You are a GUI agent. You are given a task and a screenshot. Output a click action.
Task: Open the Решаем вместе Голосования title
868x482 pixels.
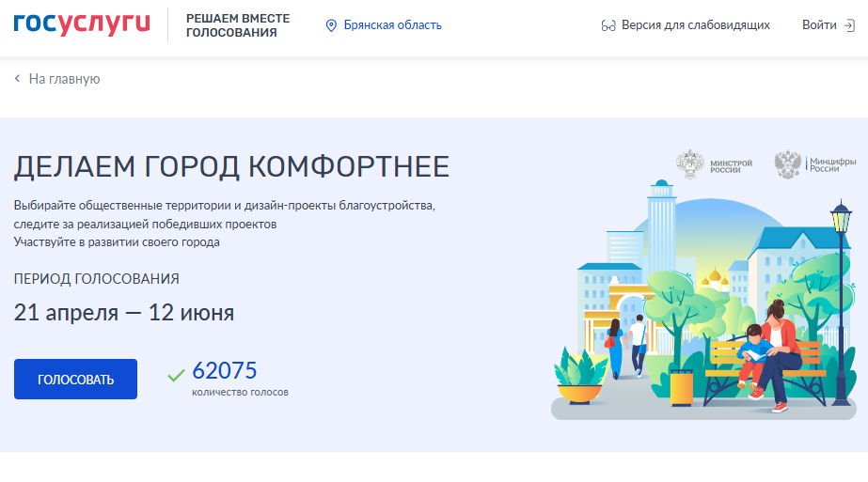(238, 25)
